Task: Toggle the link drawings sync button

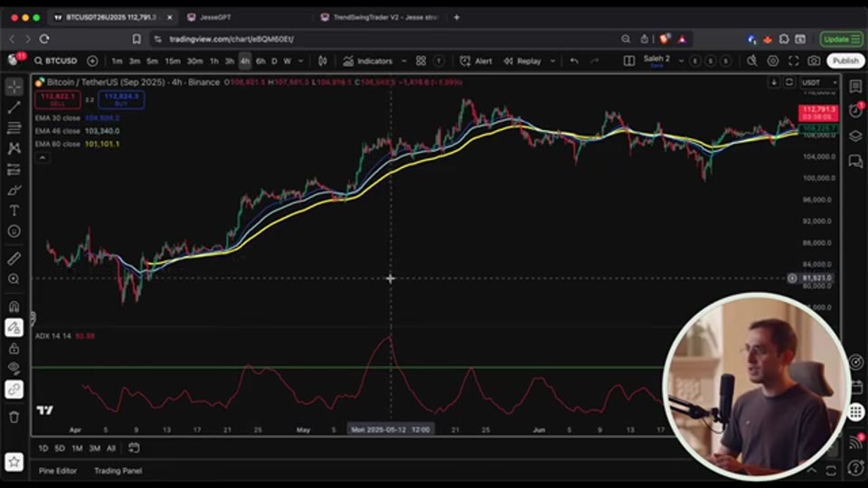Action: point(14,389)
